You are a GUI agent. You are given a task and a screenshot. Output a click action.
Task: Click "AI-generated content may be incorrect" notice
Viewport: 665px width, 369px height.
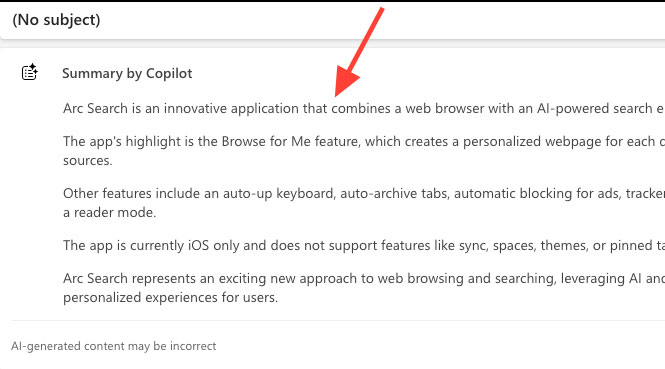coord(114,346)
